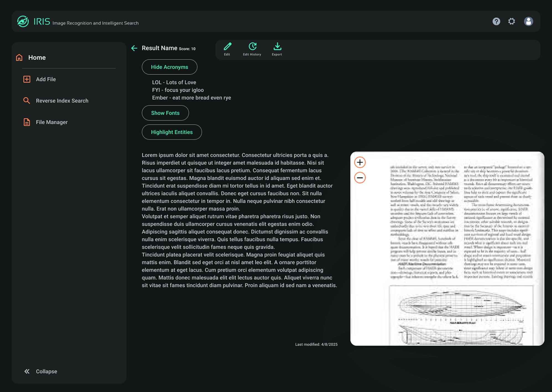552x392 pixels.
Task: Open settings gear icon
Action: tap(512, 22)
